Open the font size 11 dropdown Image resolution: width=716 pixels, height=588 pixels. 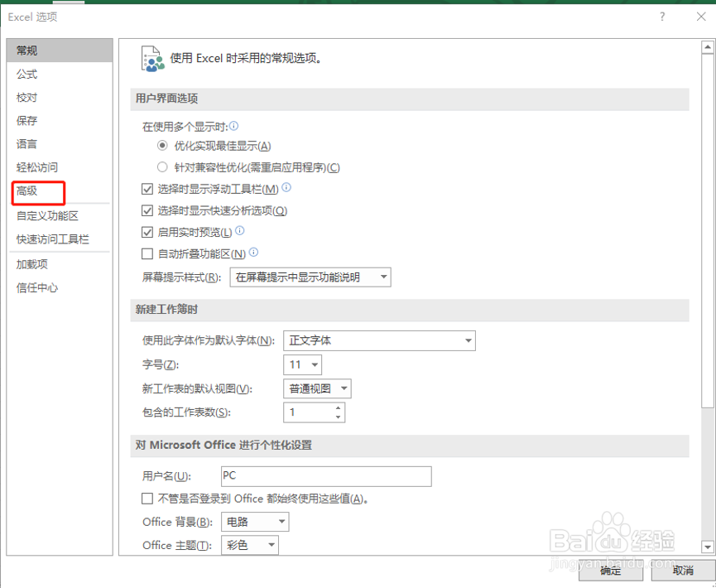point(302,364)
